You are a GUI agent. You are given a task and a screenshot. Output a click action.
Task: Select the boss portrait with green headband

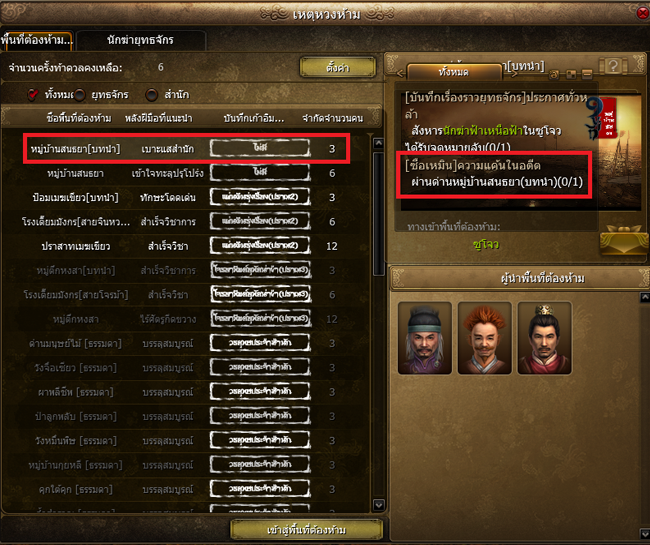coord(425,338)
